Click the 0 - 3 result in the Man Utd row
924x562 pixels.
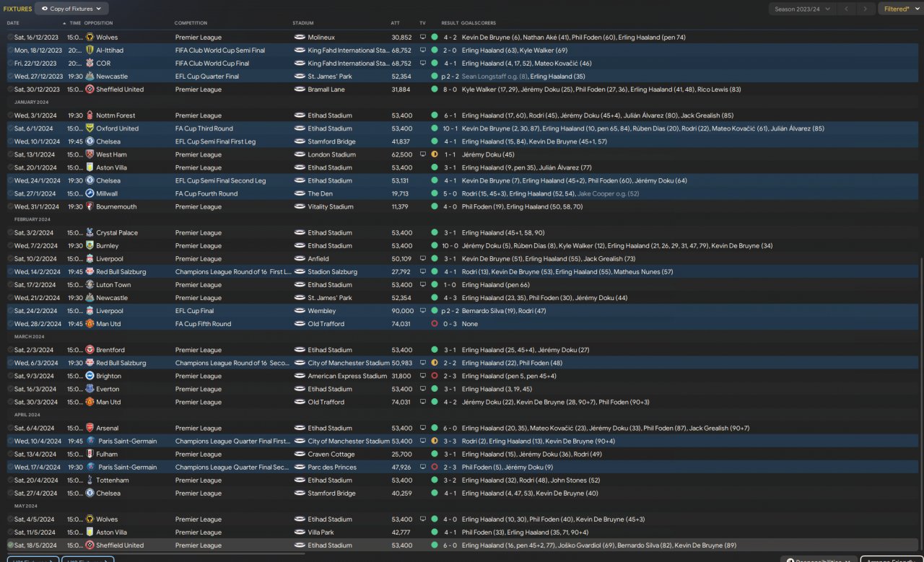click(450, 324)
